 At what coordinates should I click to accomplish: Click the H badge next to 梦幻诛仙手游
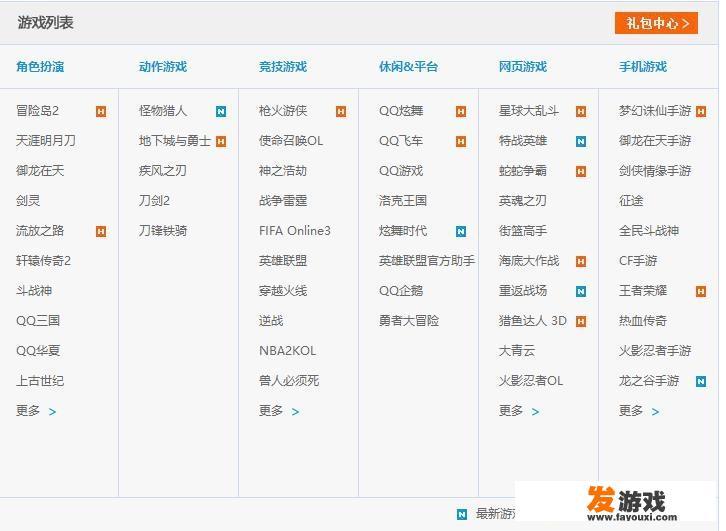pos(701,112)
